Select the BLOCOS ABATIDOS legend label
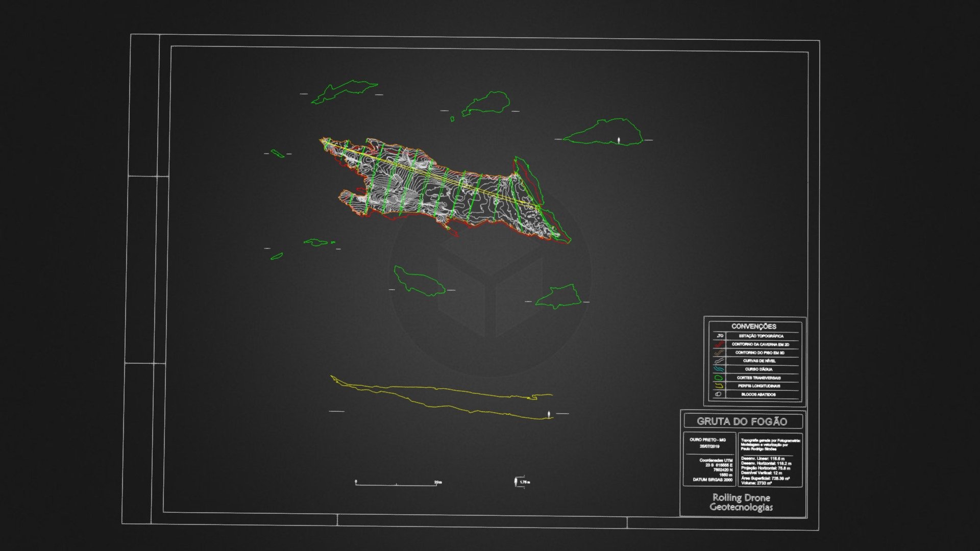This screenshot has width=980, height=551. point(758,394)
